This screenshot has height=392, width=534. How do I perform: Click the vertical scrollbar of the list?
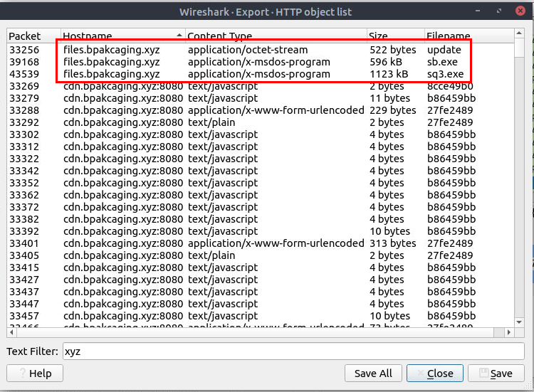(x=519, y=178)
